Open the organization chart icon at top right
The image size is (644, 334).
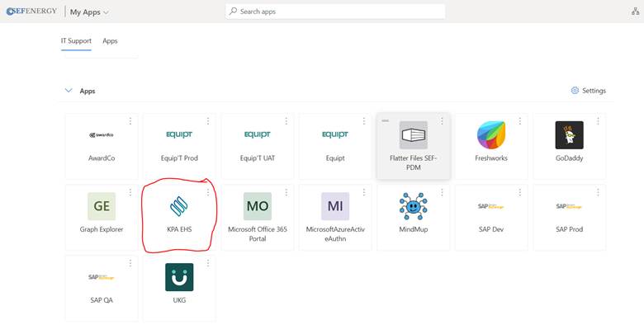coord(636,11)
